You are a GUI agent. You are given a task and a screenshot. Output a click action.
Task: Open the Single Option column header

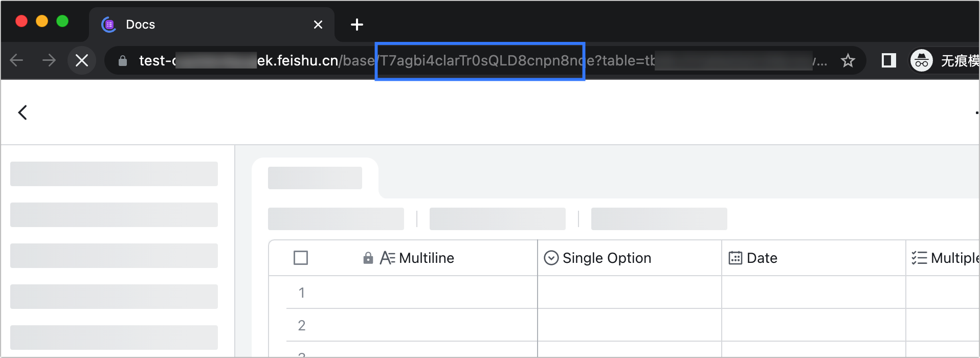[607, 258]
